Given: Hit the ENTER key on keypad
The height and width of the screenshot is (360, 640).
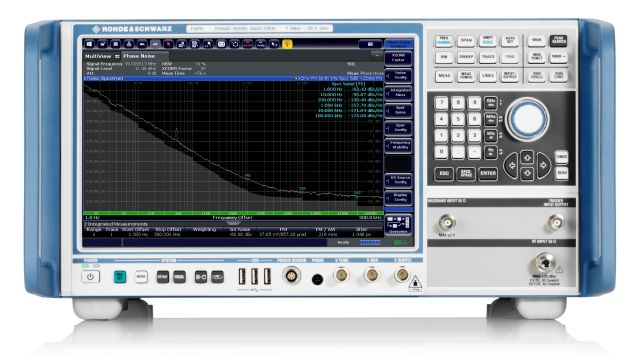Looking at the screenshot, I should [x=488, y=173].
